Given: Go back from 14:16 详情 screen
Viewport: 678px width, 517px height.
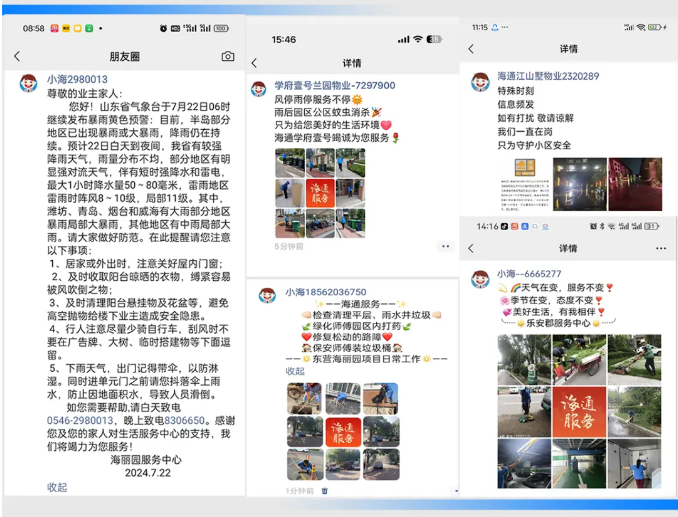Looking at the screenshot, I should (471, 248).
